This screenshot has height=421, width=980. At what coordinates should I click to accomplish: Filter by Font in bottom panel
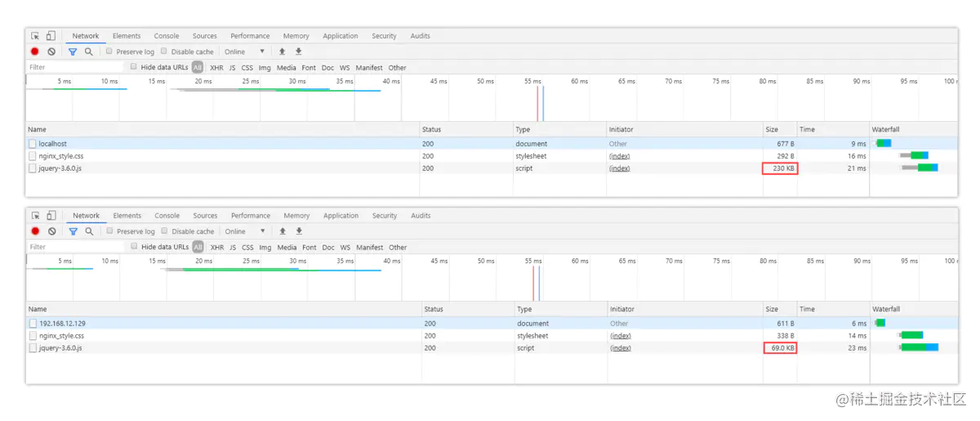coord(309,248)
